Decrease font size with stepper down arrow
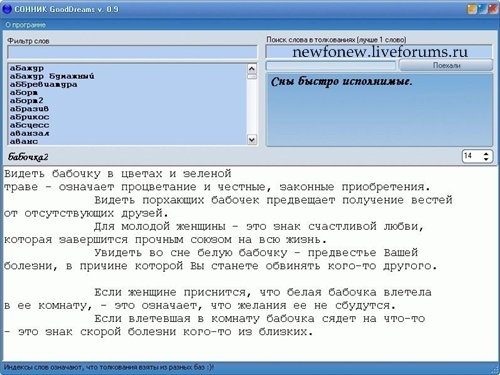This screenshot has height=375, width=500. point(486,159)
